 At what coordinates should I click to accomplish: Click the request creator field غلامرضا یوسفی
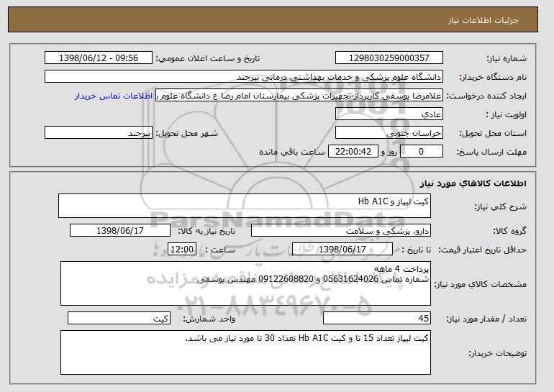pos(299,96)
